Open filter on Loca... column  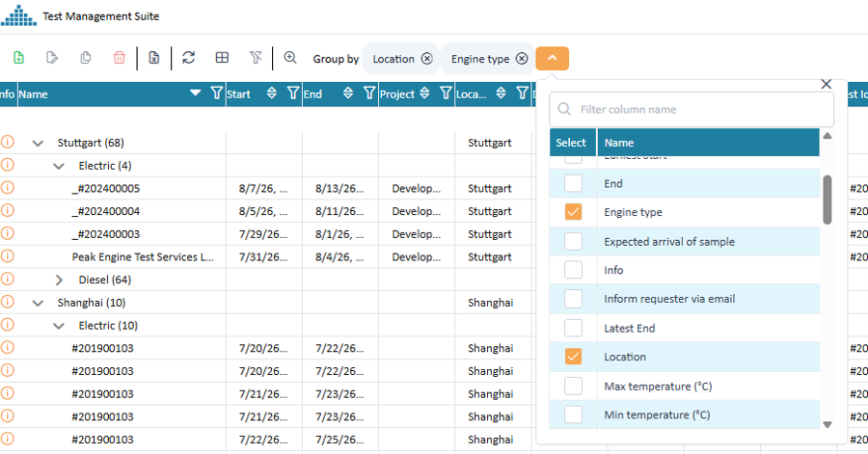tap(523, 93)
